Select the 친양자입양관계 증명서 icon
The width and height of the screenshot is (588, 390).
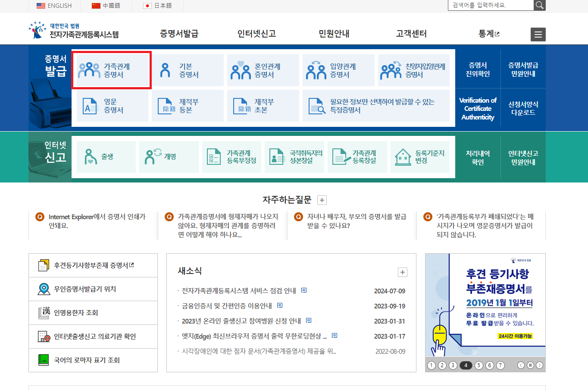point(413,70)
